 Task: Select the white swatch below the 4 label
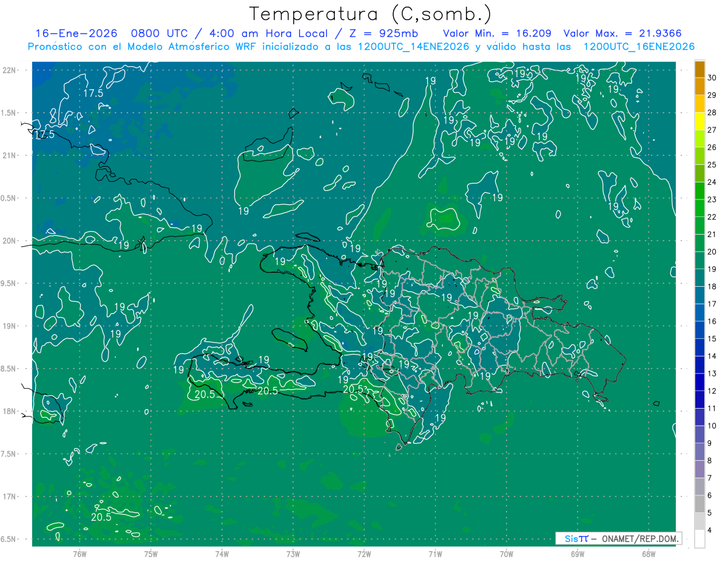click(699, 539)
